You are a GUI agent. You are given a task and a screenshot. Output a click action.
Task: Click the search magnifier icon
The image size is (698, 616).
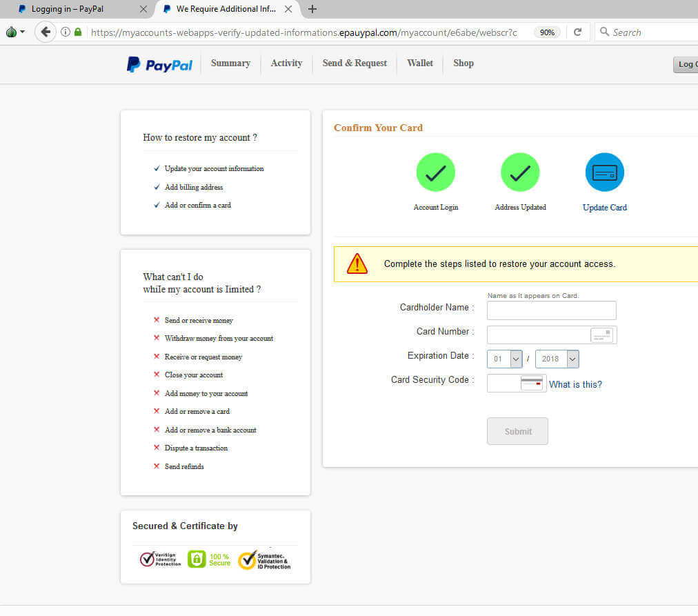click(604, 32)
